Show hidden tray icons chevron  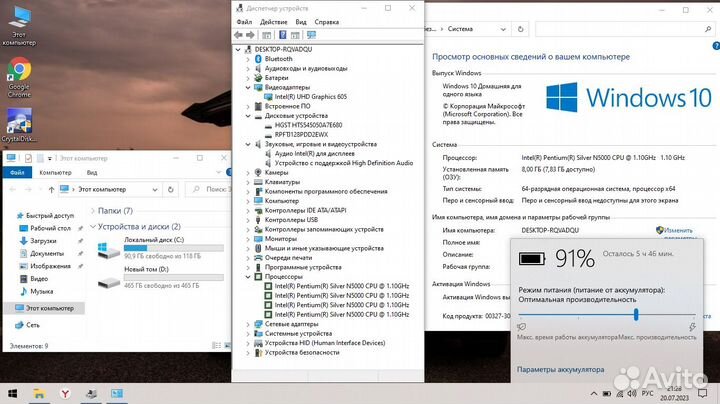[593, 393]
